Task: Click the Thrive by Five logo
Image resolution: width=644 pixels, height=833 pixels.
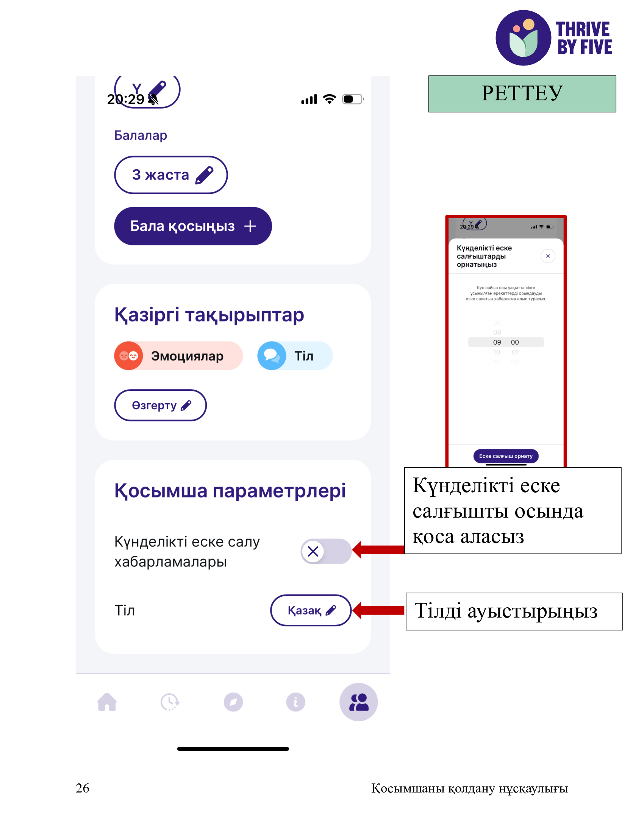Action: 554,38
